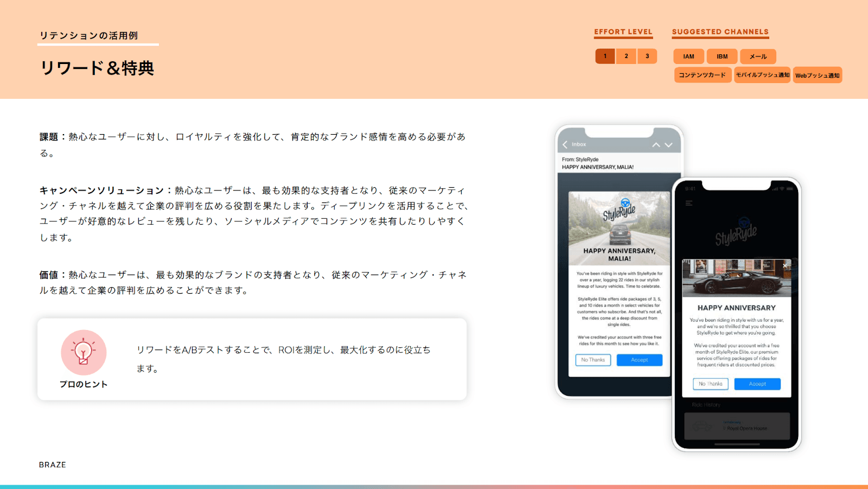The width and height of the screenshot is (868, 489).
Task: Choose the Webプッシュ通知 channel tag
Action: pos(817,75)
